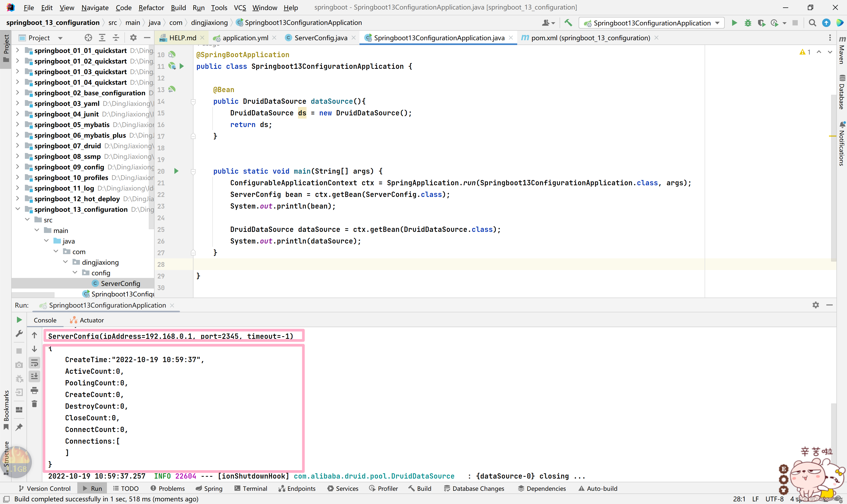This screenshot has width=847, height=504.
Task: Open Run panel settings gear
Action: pyautogui.click(x=816, y=305)
